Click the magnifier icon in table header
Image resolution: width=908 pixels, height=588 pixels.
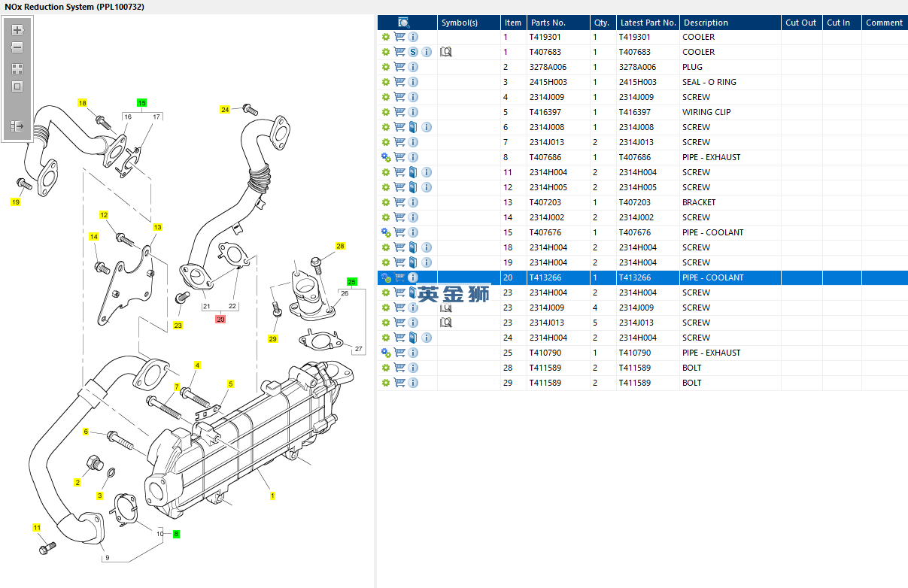(403, 23)
